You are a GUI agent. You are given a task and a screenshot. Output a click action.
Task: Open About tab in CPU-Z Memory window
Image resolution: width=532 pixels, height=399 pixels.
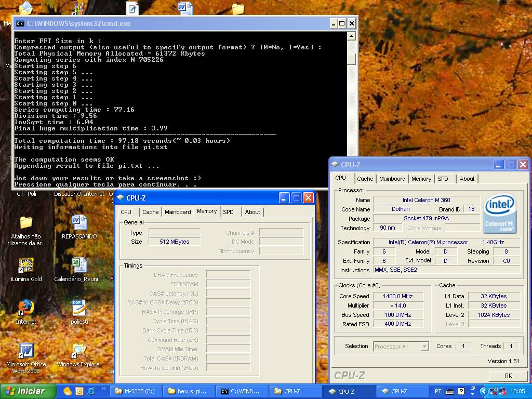[252, 212]
